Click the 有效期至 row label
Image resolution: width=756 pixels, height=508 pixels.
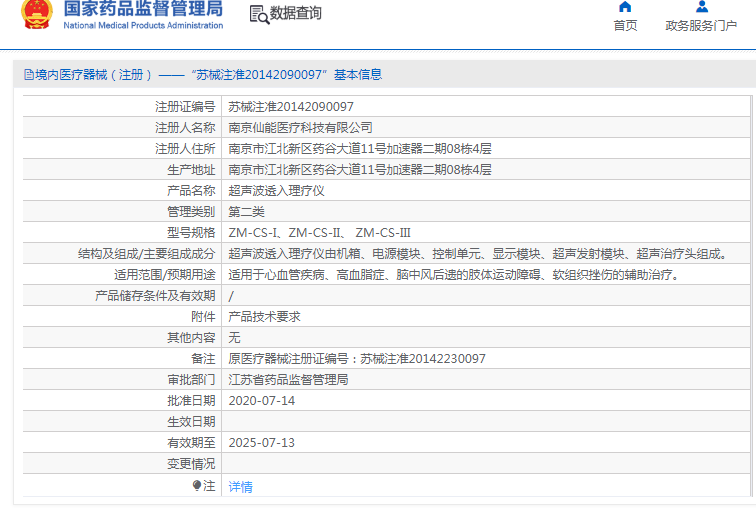click(x=191, y=442)
